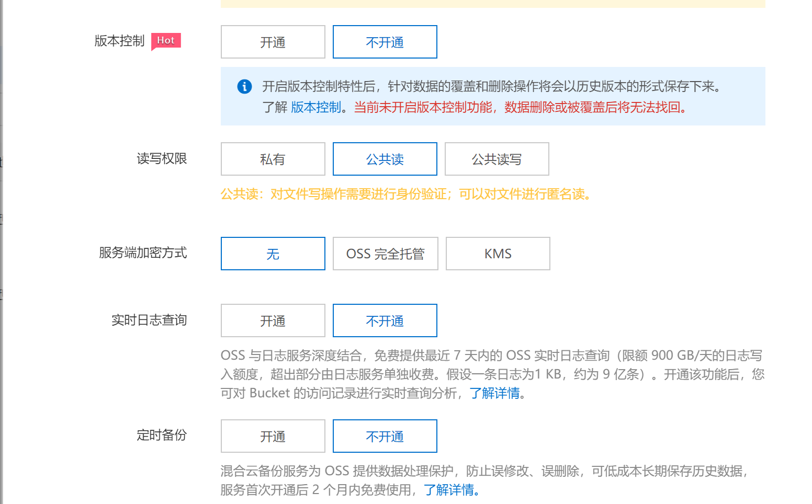This screenshot has width=812, height=504.
Task: Set read/write permission to 公共读写
Action: click(x=497, y=159)
